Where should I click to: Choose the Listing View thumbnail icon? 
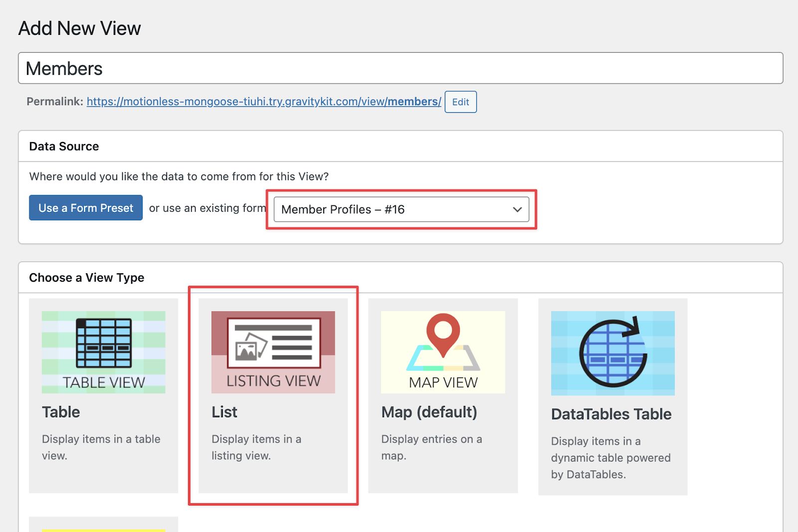(273, 352)
